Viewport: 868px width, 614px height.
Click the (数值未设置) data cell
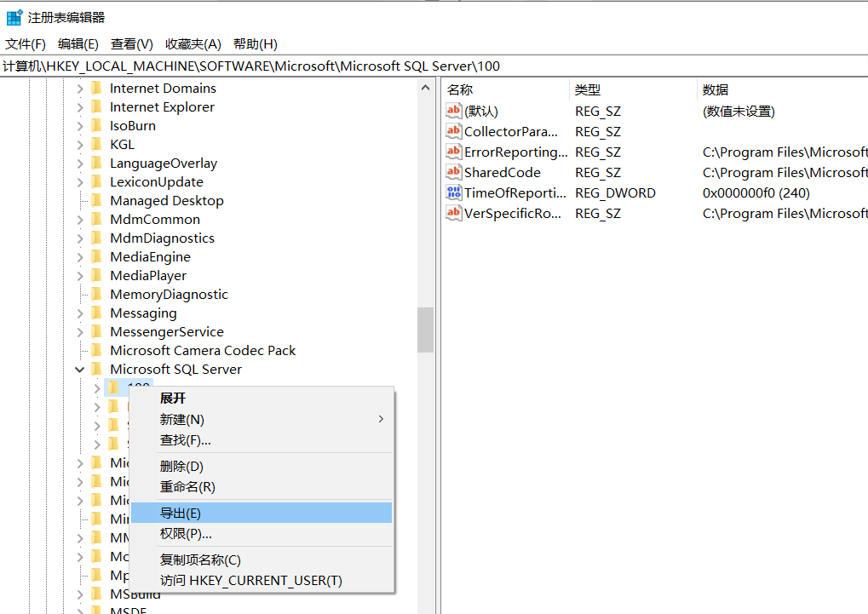pyautogui.click(x=739, y=111)
